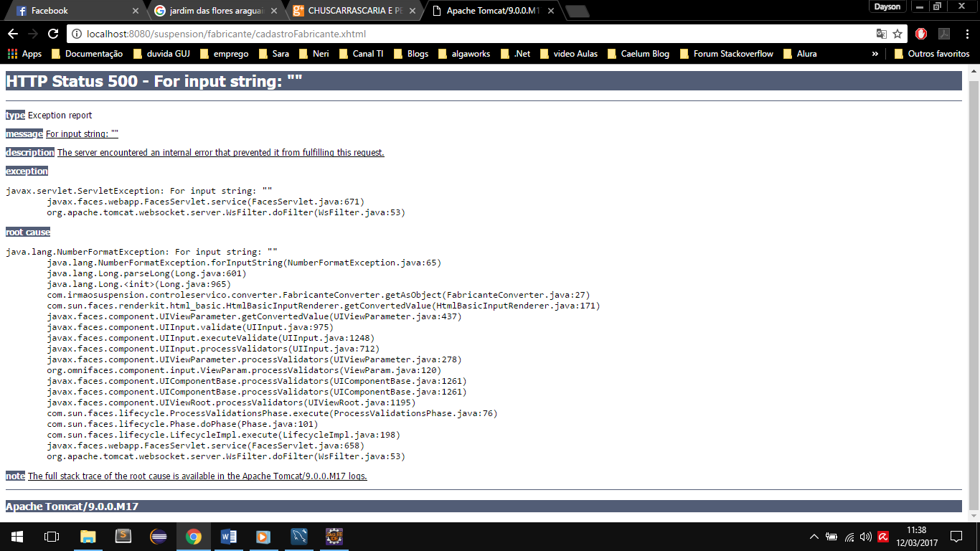
Task: Close the CHUSCARRASCARIA tab
Action: click(x=411, y=11)
